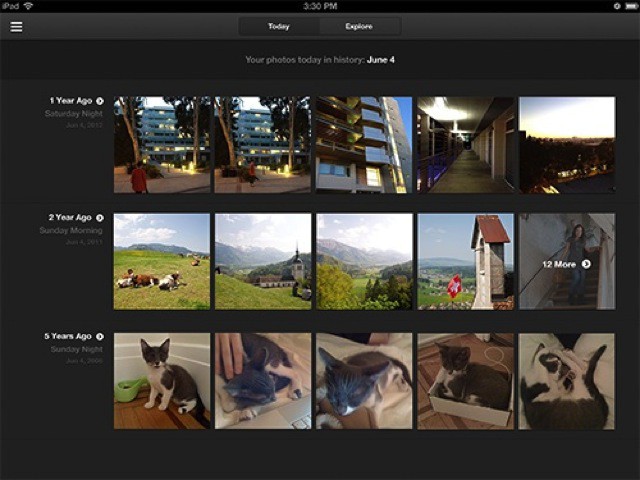
Task: Open the kitten in box photo
Action: (x=465, y=381)
